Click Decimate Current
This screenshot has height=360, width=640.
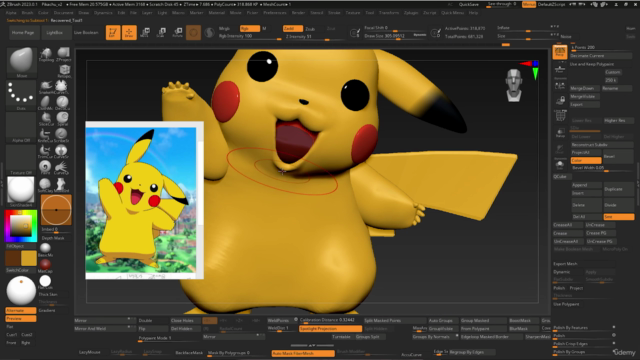click(x=600, y=56)
